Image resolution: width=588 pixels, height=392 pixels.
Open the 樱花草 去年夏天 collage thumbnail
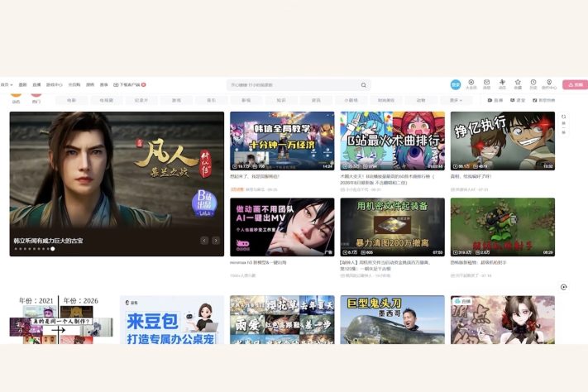click(x=282, y=319)
